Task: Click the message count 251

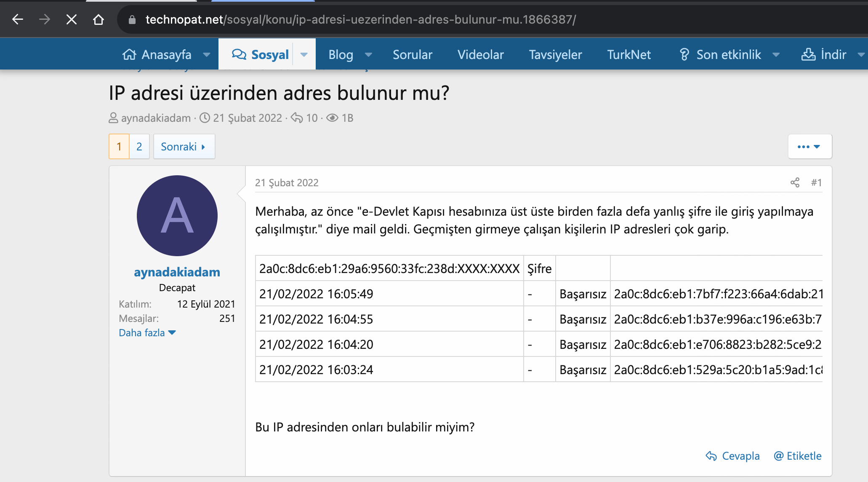Action: (x=227, y=319)
